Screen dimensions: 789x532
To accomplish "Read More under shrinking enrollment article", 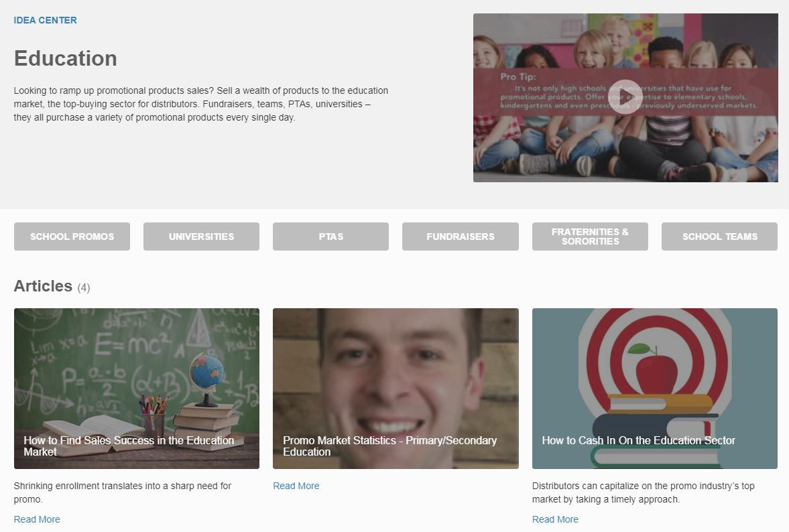I will click(x=37, y=519).
